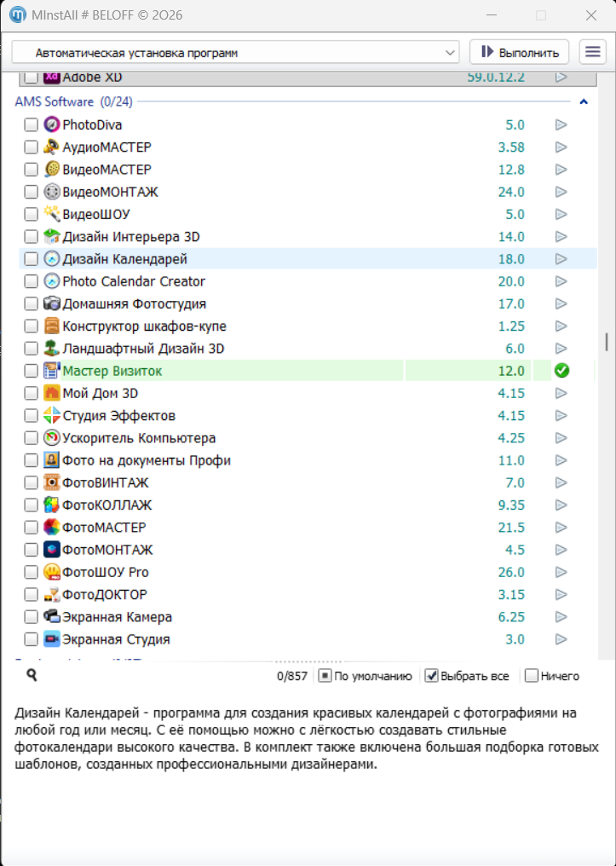Click the AMS Software (0/24) group header
The width and height of the screenshot is (616, 866).
tap(73, 101)
